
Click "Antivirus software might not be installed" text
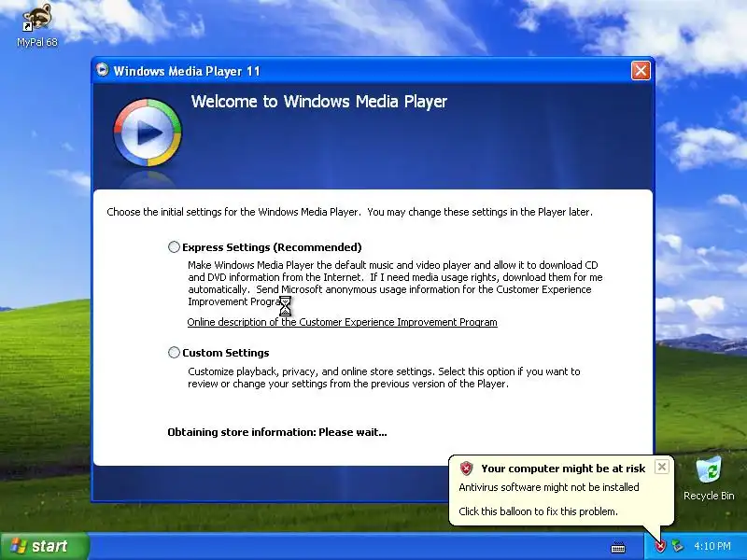pyautogui.click(x=549, y=487)
